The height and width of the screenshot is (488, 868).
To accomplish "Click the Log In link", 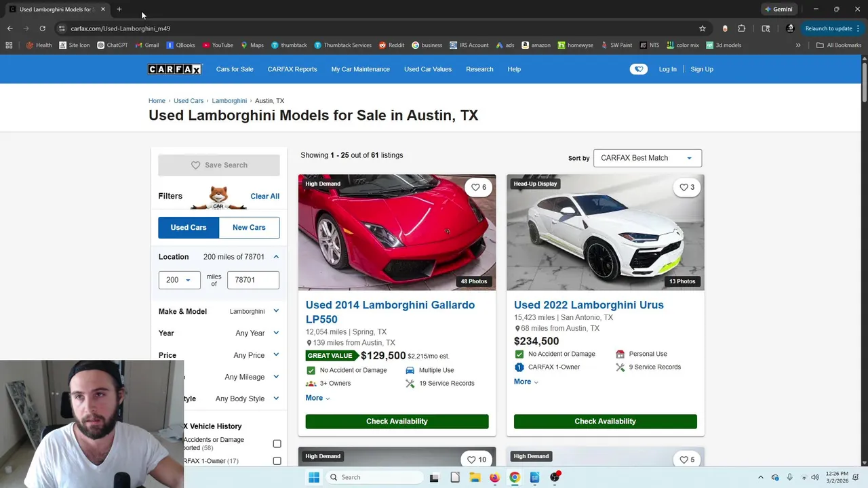I will tap(667, 69).
